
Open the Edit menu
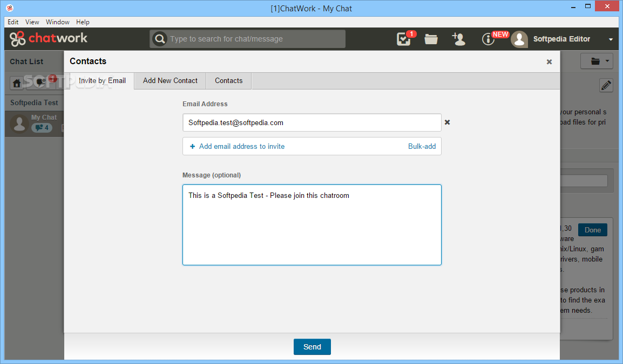[13, 22]
